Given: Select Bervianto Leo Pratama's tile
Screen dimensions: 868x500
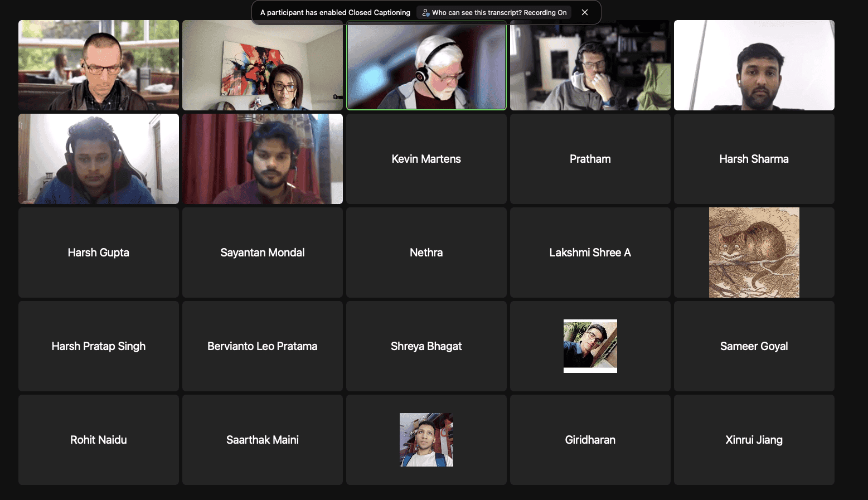Looking at the screenshot, I should click(262, 346).
